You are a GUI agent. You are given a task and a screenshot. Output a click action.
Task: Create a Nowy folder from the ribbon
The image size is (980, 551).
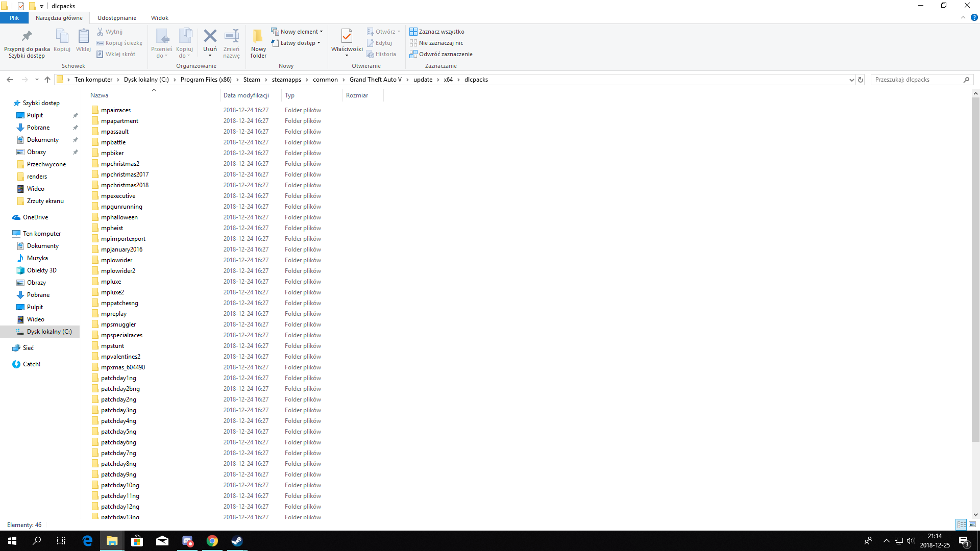(x=258, y=43)
